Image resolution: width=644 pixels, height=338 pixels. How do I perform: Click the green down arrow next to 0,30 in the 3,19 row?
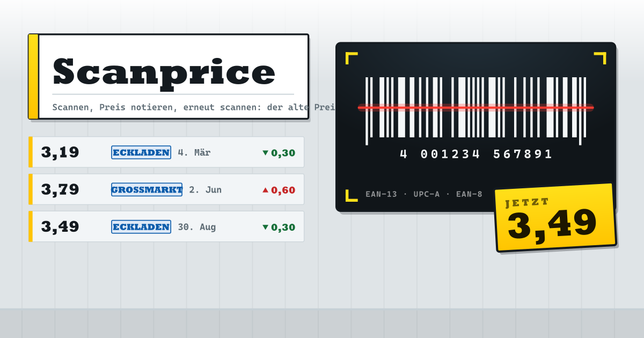[265, 153]
